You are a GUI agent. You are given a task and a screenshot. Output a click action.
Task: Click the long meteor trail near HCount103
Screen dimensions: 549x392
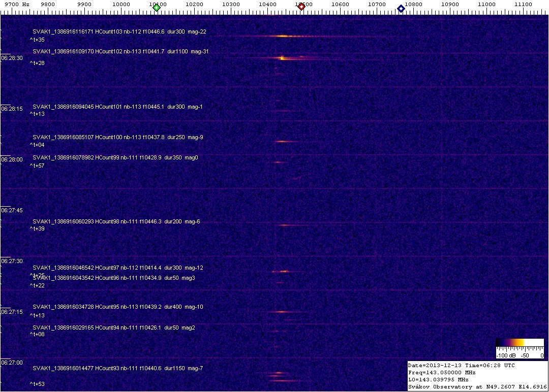point(301,36)
